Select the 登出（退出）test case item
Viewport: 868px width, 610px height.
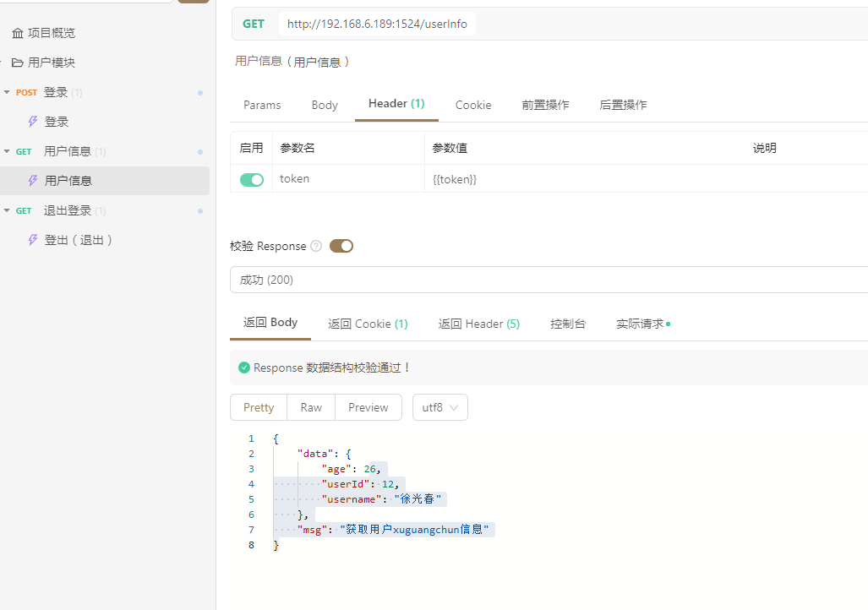click(x=79, y=240)
